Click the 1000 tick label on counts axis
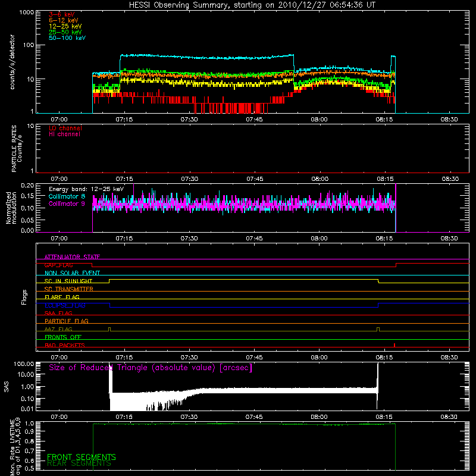This screenshot has width=476, height=476. 27,12
